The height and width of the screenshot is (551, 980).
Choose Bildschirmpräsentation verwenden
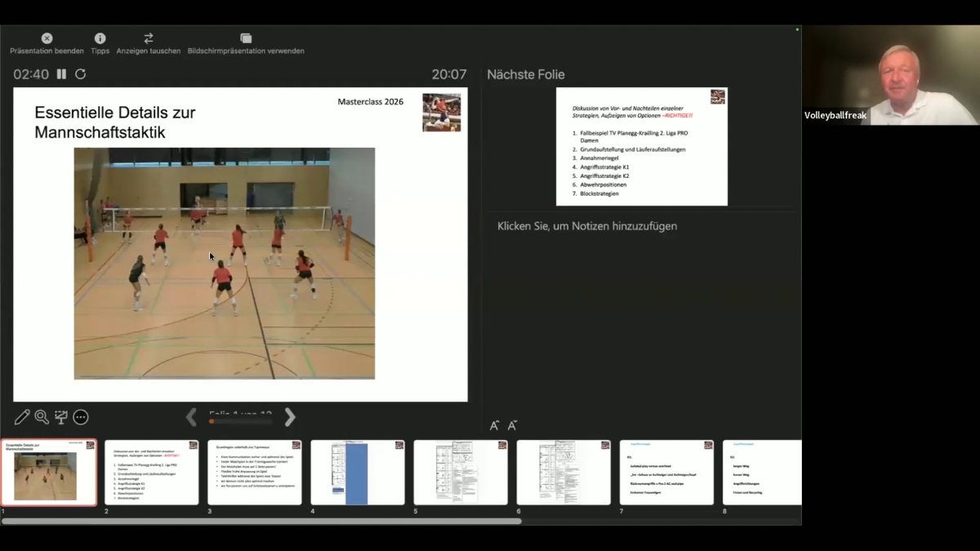(246, 38)
